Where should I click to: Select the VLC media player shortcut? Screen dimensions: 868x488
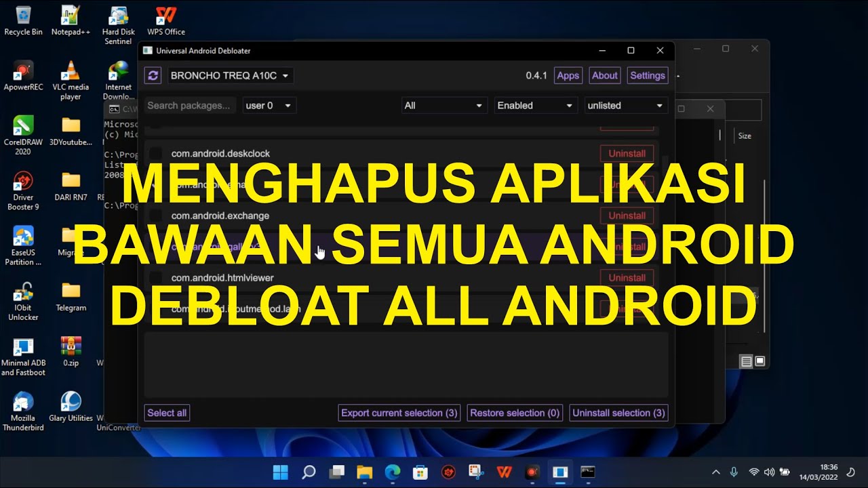coord(71,81)
